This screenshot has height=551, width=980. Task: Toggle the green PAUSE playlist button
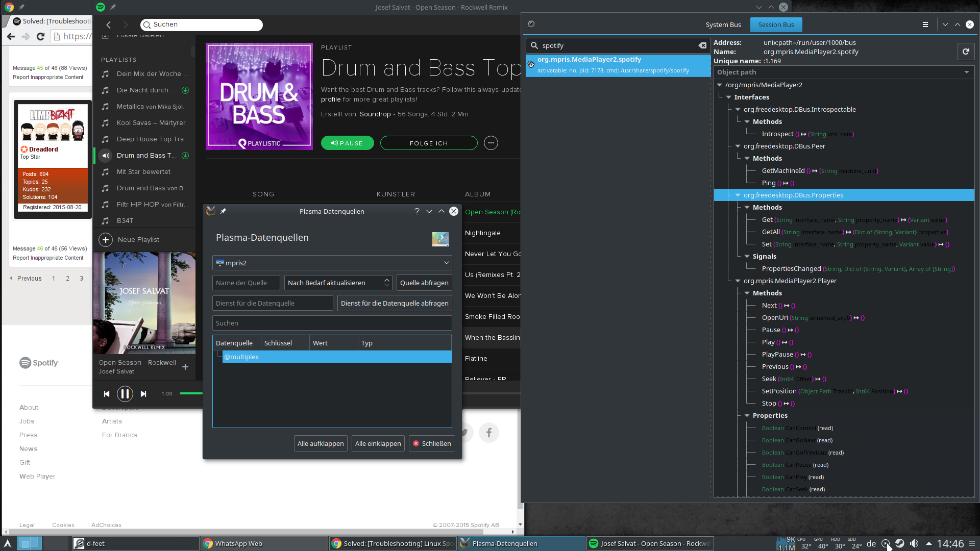347,143
